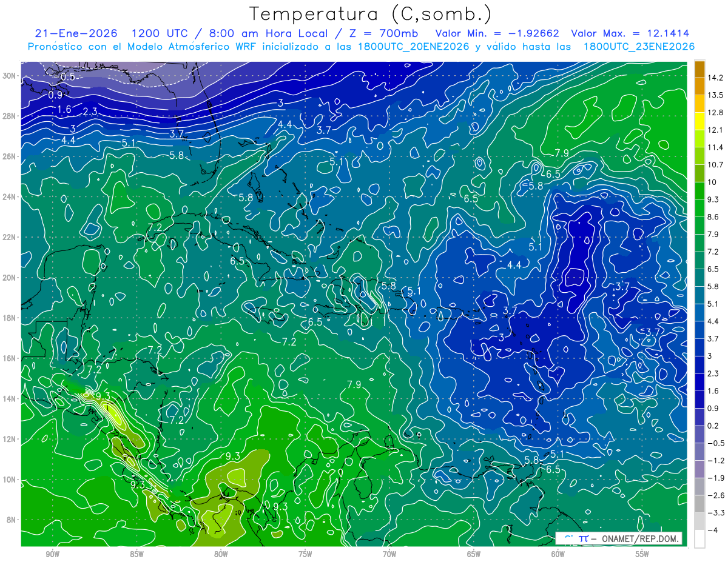Click the '24N' latitude axis label
This screenshot has width=728, height=562.
(x=10, y=197)
